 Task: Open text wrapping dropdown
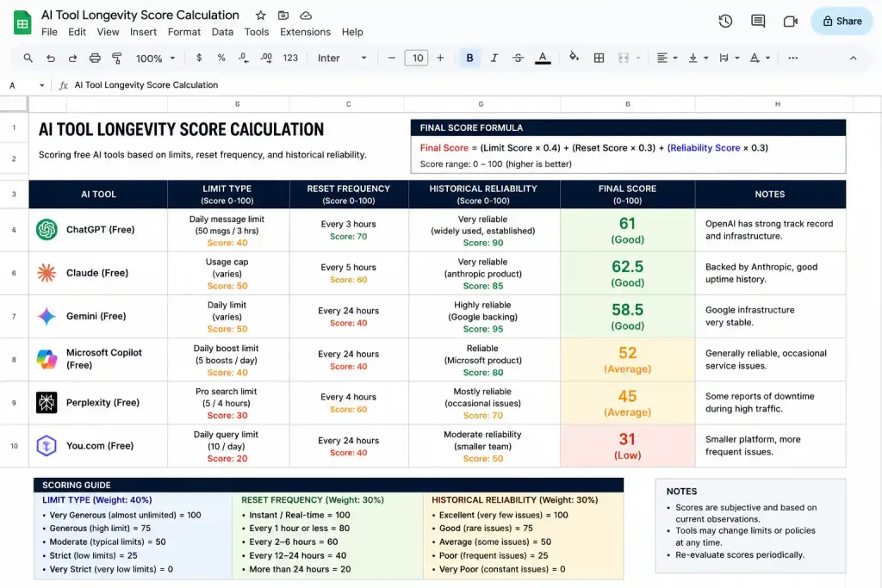pos(729,58)
